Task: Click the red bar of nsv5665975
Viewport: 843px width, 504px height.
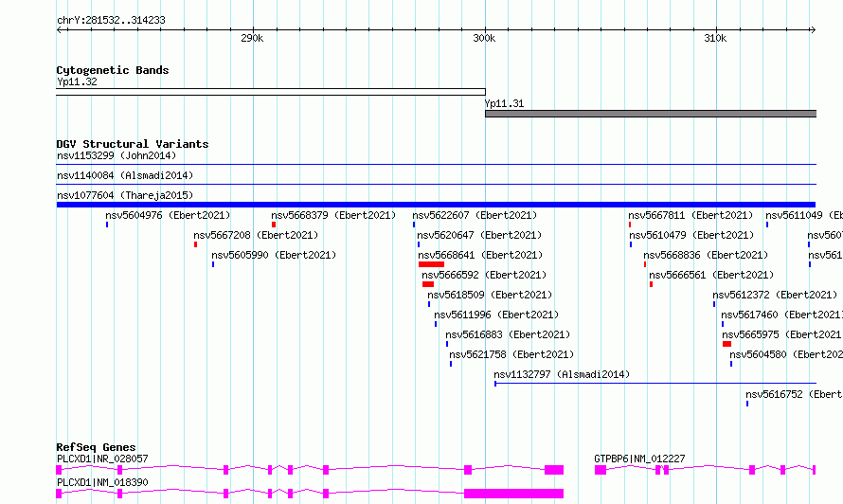Action: coord(726,344)
